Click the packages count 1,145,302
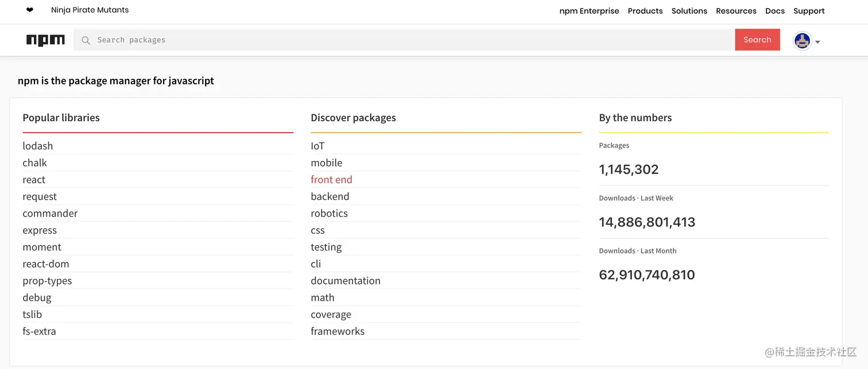This screenshot has height=369, width=868. tap(629, 170)
